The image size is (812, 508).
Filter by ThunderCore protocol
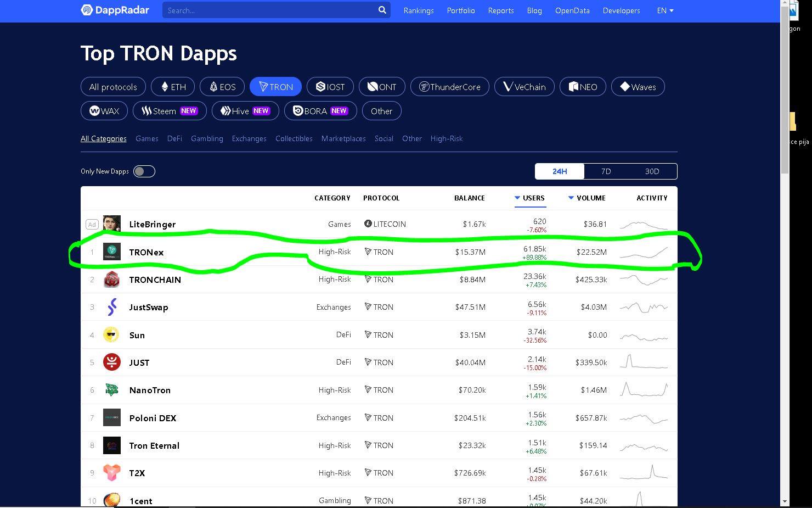450,87
